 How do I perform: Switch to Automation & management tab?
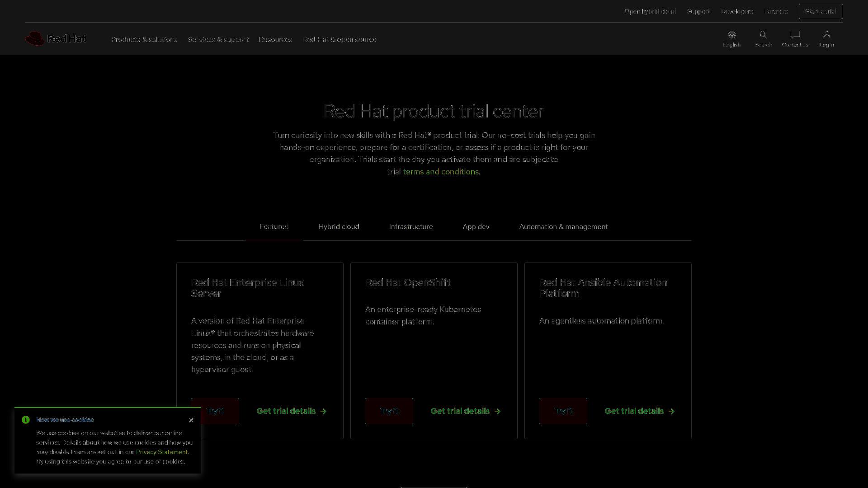click(x=563, y=227)
